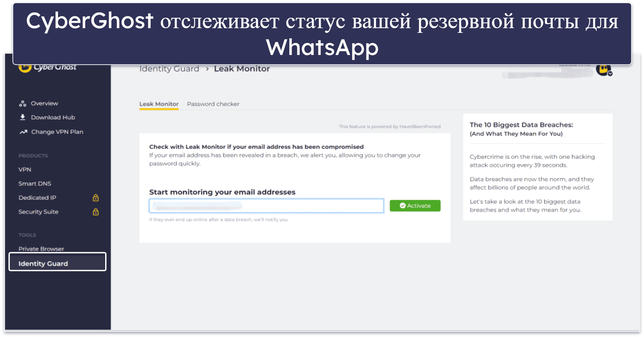Click the account avatar icon
644x337 pixels.
click(603, 69)
